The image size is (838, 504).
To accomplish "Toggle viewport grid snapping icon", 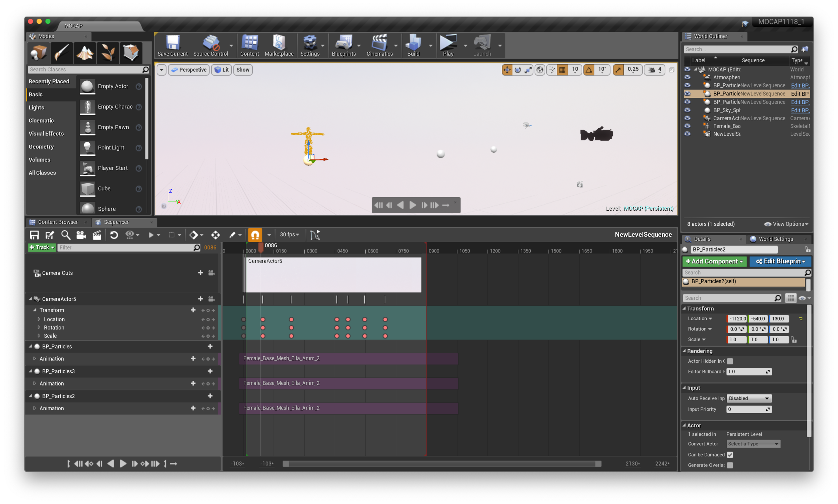I will pyautogui.click(x=562, y=70).
